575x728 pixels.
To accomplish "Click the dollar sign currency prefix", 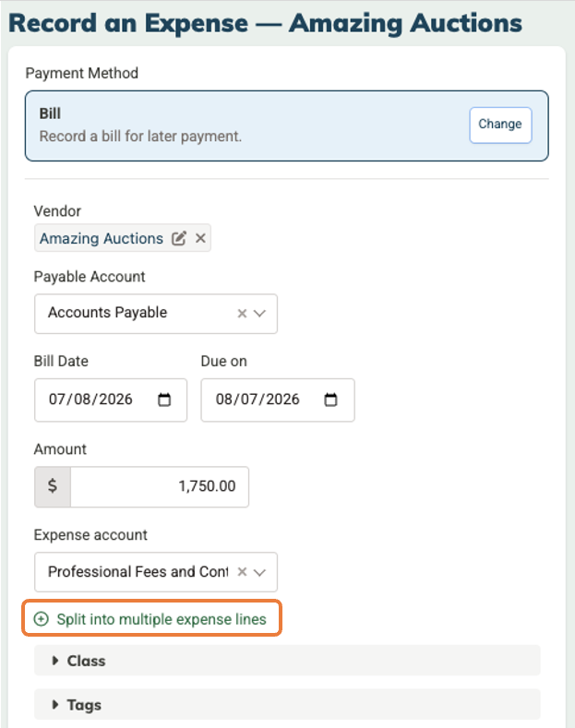I will coord(53,486).
